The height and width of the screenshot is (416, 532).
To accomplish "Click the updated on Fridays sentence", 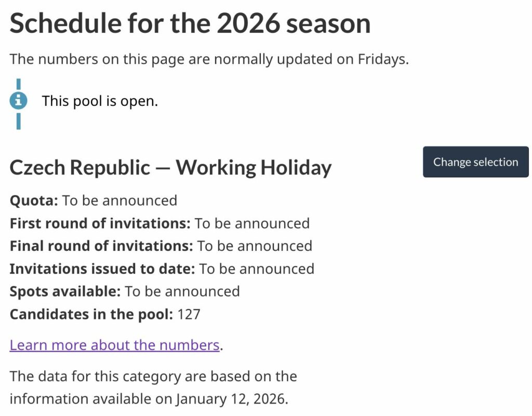I will [209, 59].
